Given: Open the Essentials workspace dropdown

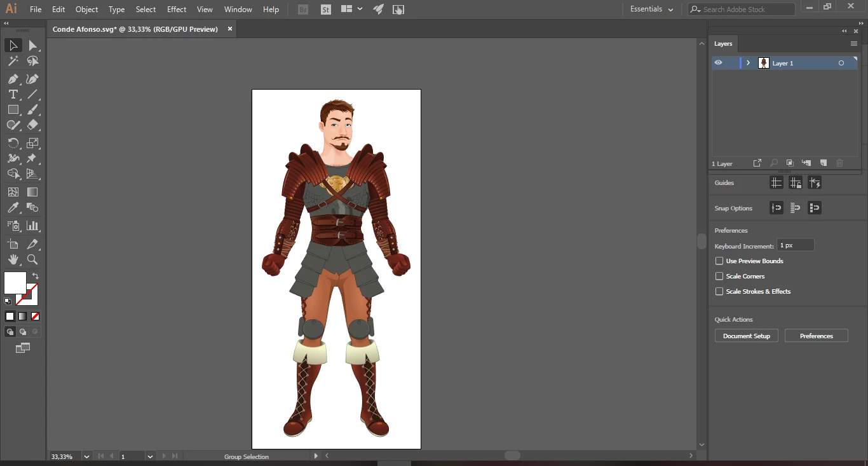Looking at the screenshot, I should [651, 10].
